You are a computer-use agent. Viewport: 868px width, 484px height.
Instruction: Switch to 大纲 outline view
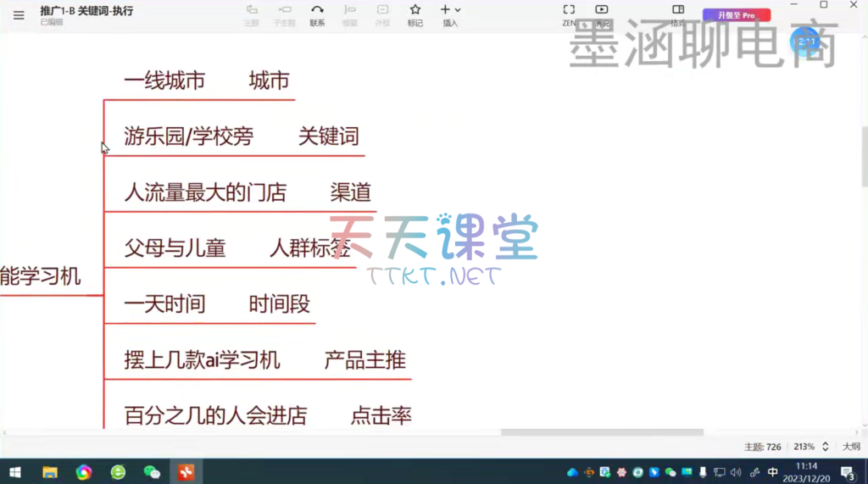point(850,447)
